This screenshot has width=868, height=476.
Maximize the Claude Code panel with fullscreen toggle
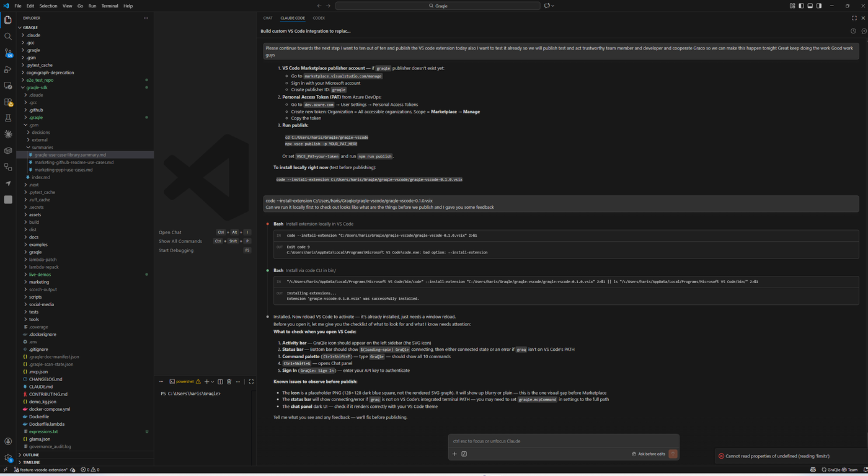point(854,18)
